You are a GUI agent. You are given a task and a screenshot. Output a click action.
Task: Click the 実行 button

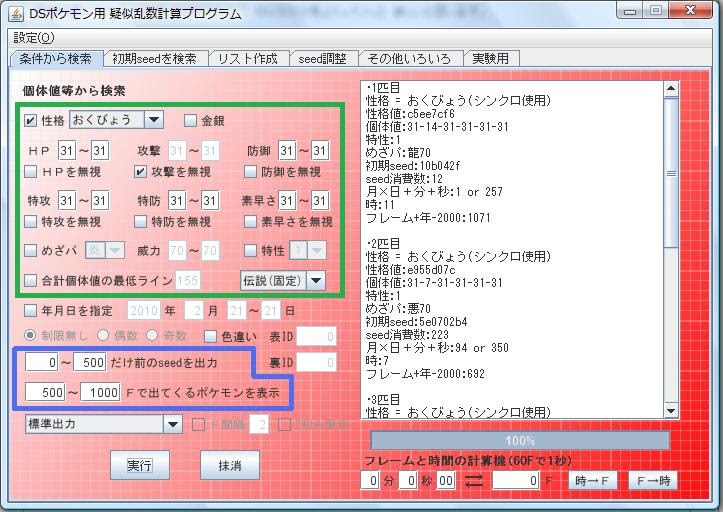coord(140,465)
